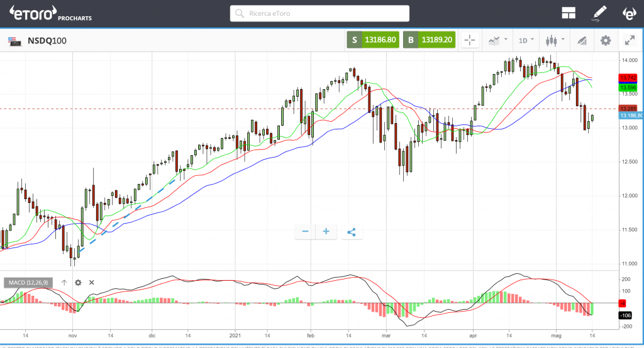Open the 1D timeframe dropdown
Viewport: 644px width, 348px height.
[526, 40]
